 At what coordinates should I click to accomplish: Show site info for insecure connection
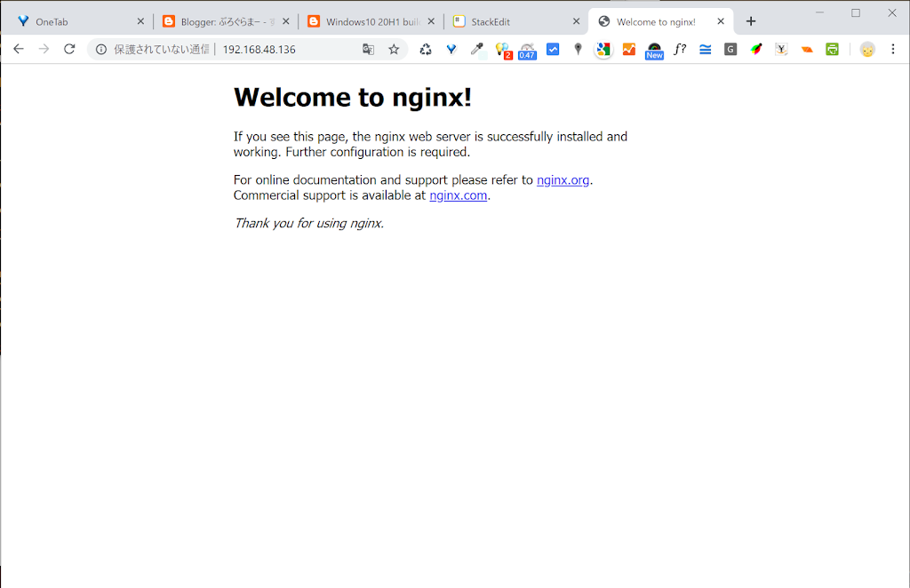pyautogui.click(x=101, y=49)
